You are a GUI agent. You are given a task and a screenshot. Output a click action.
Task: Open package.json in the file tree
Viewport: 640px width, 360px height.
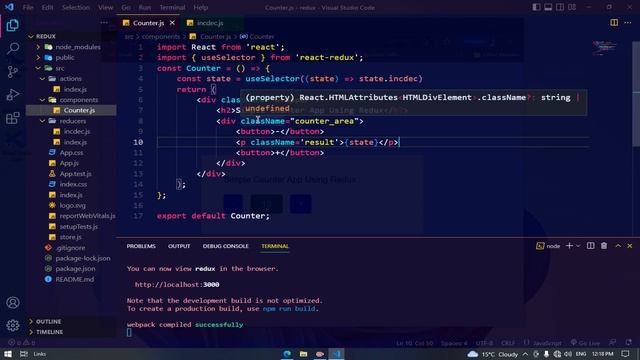click(75, 269)
